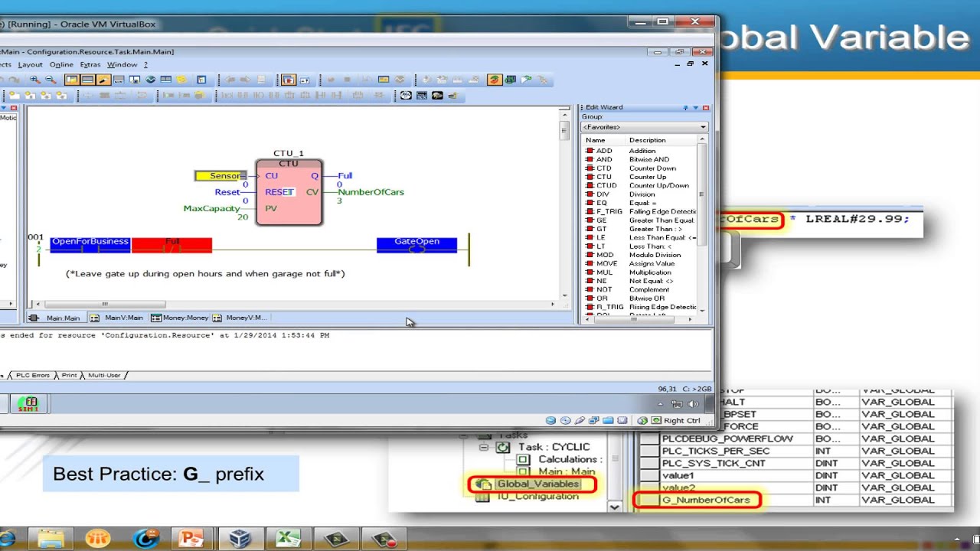Open the Group <Favorites> dropdown in Edit Wizard
Viewport: 980px width, 551px height.
644,127
